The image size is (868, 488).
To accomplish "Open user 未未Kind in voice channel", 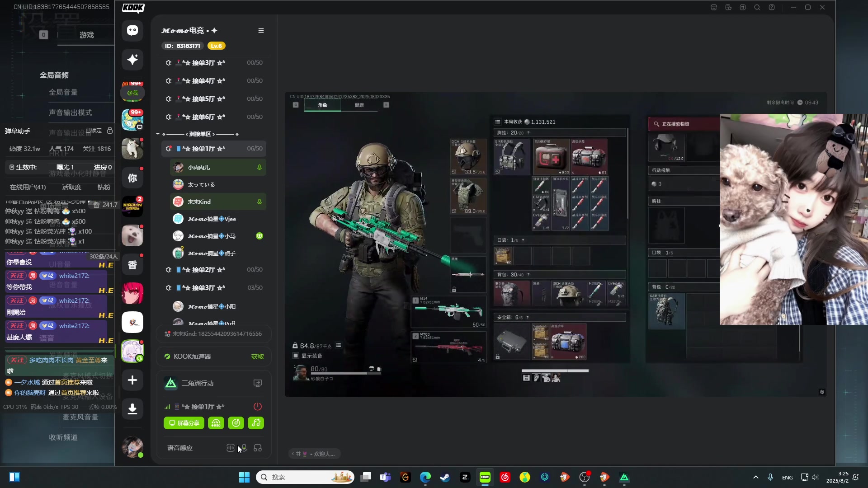I will 218,202.
